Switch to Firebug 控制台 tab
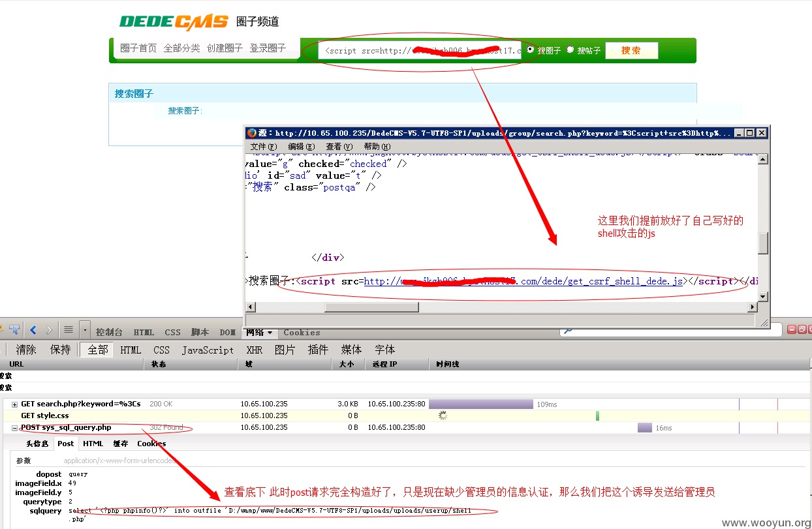 [x=110, y=332]
